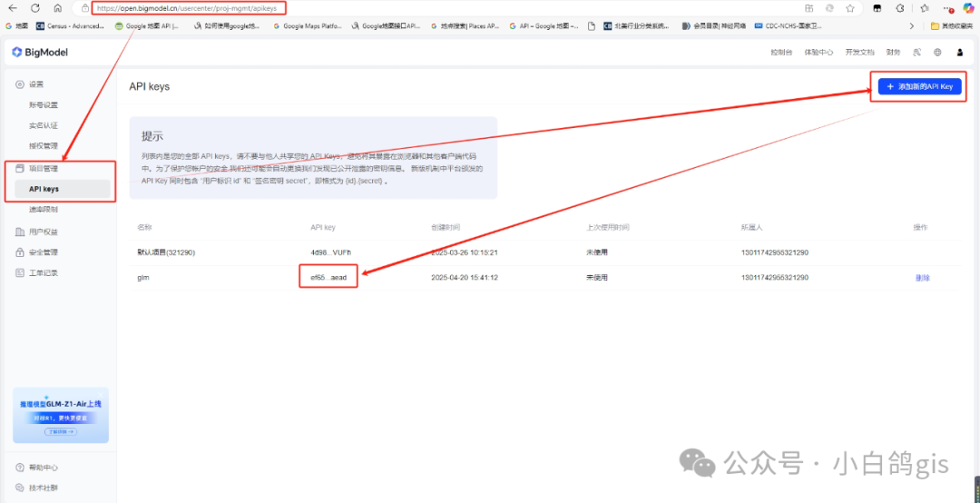Viewport: 980px width, 503px height.
Task: Click 了解详情 on GLM-Z1-Air banner
Action: tap(61, 431)
